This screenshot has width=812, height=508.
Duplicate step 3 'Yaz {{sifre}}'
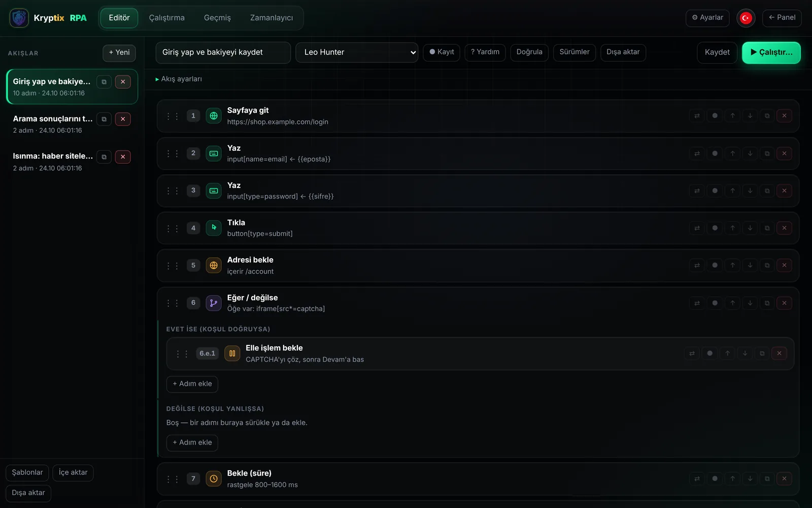pyautogui.click(x=767, y=191)
